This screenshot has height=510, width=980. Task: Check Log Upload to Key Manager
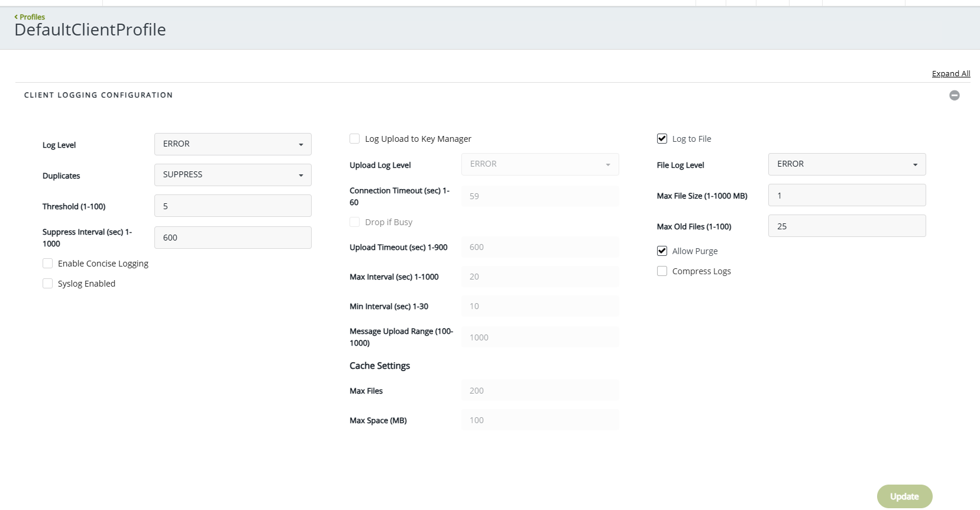click(x=355, y=139)
